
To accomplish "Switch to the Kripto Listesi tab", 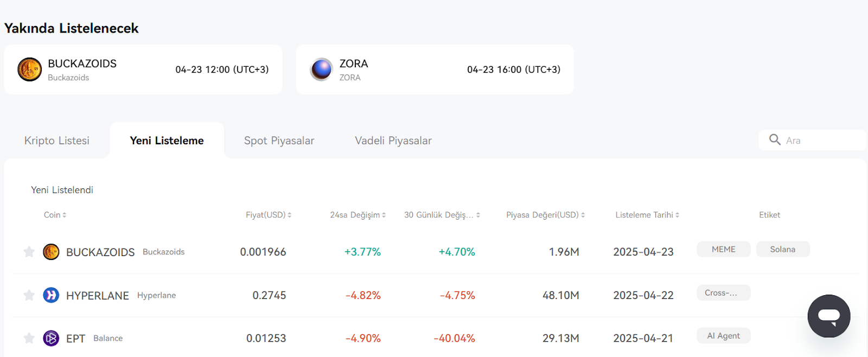I will pyautogui.click(x=57, y=141).
